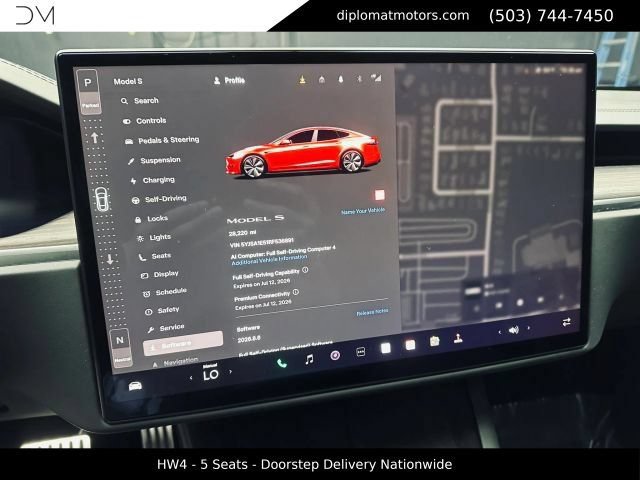The height and width of the screenshot is (480, 640).
Task: Select the Seats menu
Action: (155, 256)
